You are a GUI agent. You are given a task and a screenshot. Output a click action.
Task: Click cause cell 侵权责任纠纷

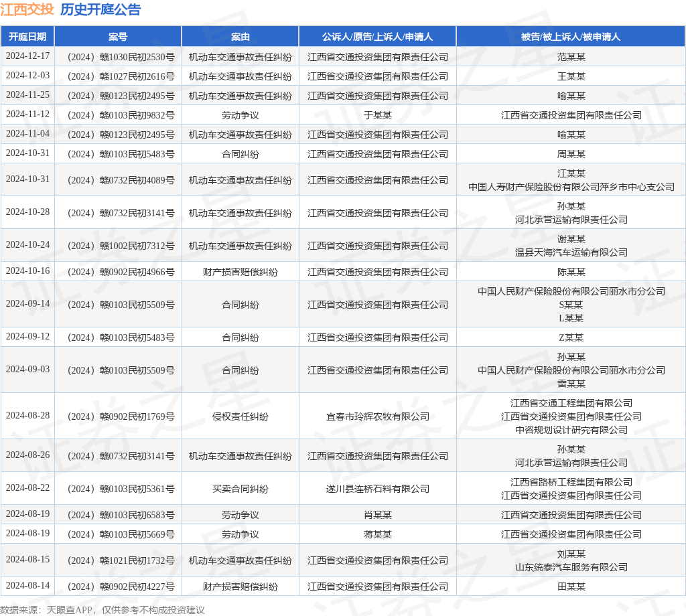[241, 416]
